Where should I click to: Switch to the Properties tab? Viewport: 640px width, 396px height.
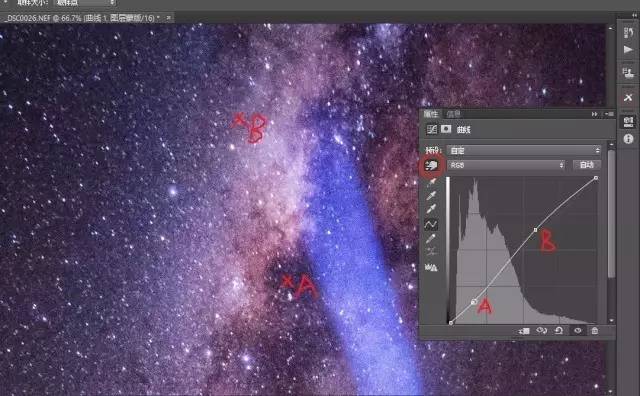coord(431,114)
